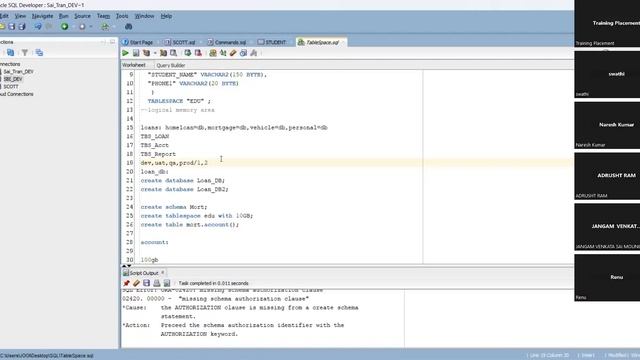
Task: Switch to the SCOTT.sql tab
Action: [180, 42]
